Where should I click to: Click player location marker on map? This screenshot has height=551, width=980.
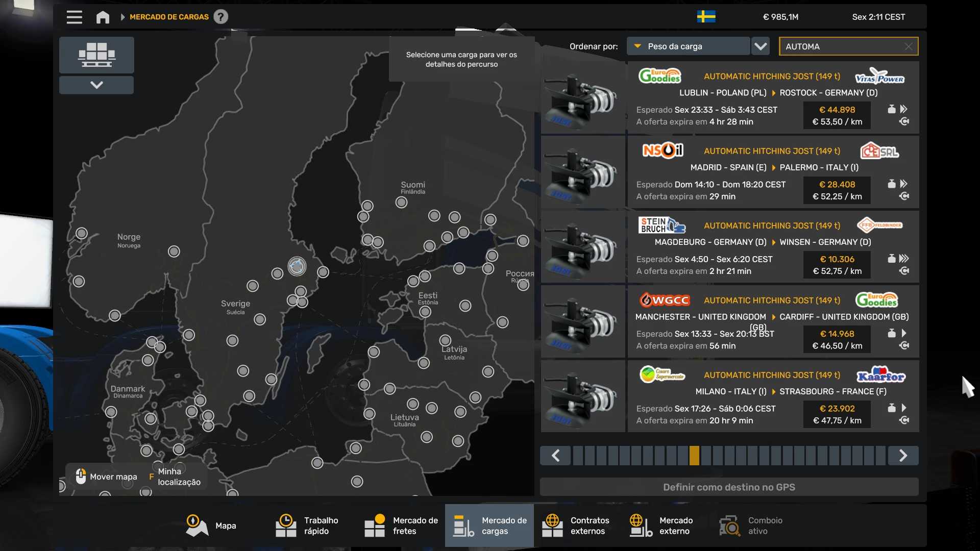click(297, 266)
